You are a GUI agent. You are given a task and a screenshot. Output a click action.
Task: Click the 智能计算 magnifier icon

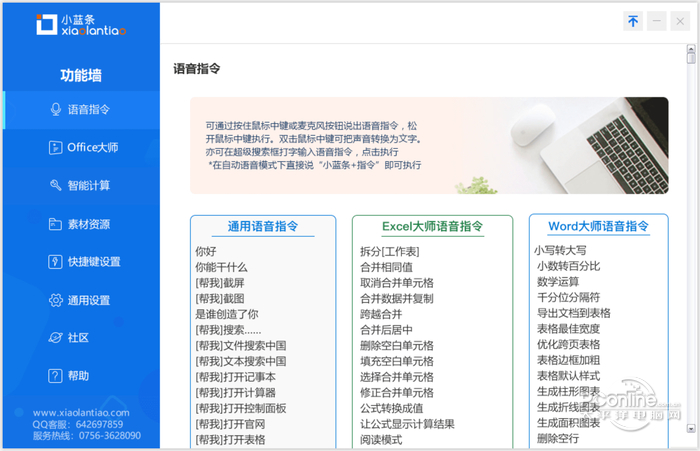point(55,185)
